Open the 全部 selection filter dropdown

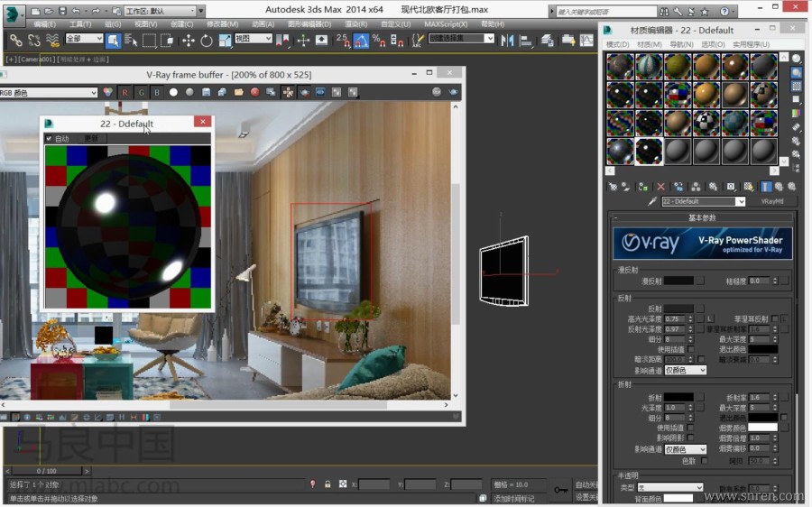click(x=84, y=38)
